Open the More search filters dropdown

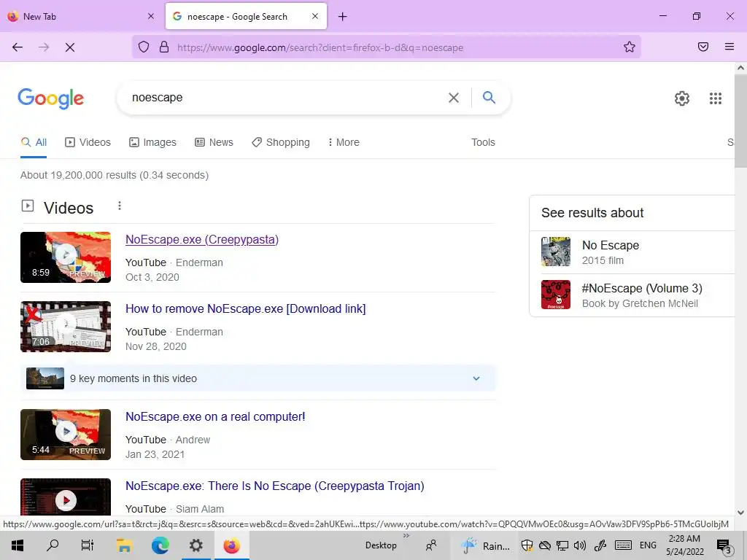pos(344,142)
